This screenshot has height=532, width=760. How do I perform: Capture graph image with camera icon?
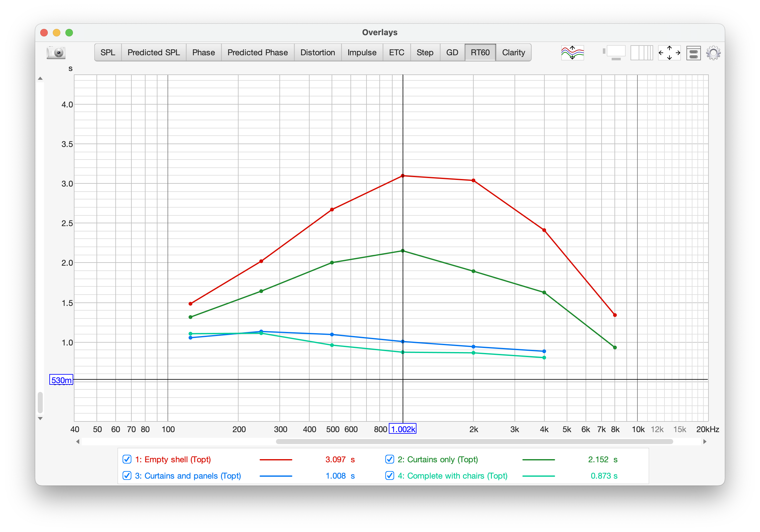56,52
